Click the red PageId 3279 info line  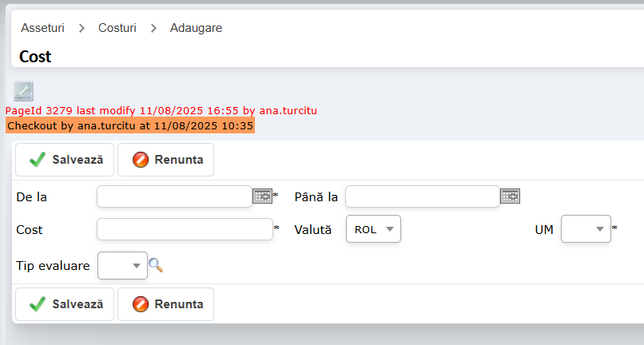(x=161, y=110)
